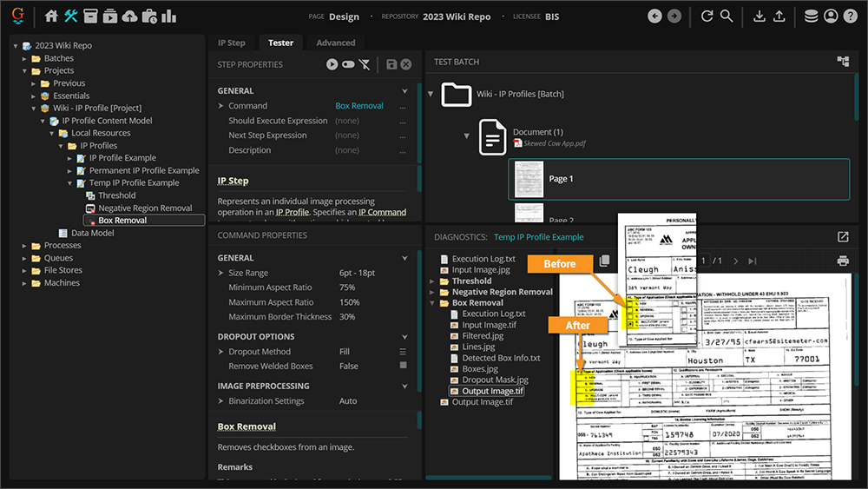Screen dimensions: 868x489
Task: Click the Maximum Border Thickness value 30%
Action: [x=347, y=317]
